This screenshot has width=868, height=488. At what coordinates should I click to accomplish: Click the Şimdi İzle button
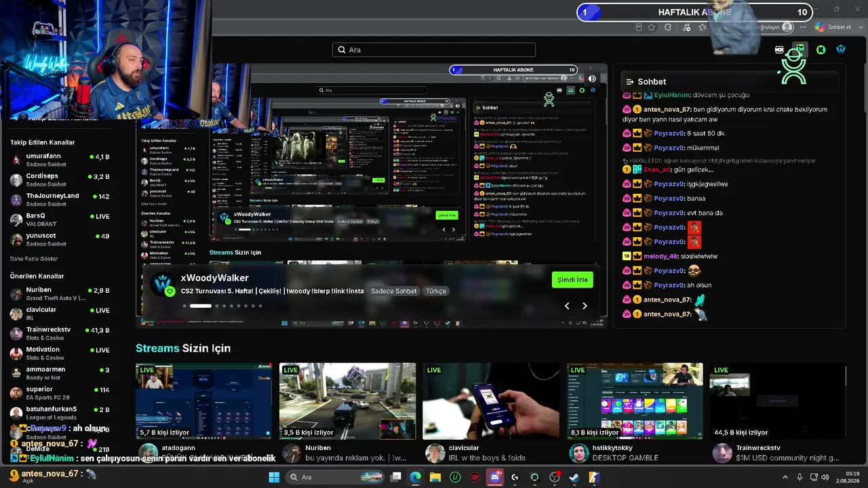(572, 280)
